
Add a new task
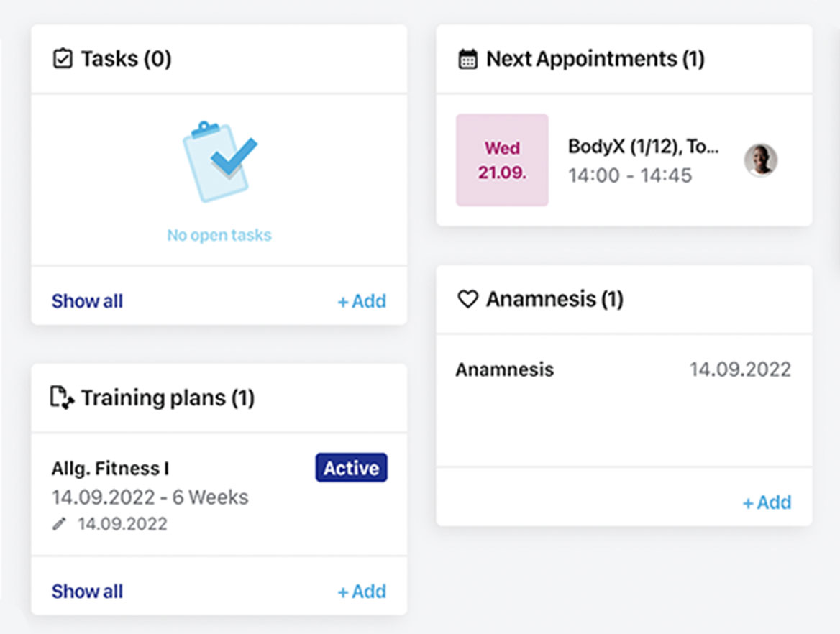[362, 300]
